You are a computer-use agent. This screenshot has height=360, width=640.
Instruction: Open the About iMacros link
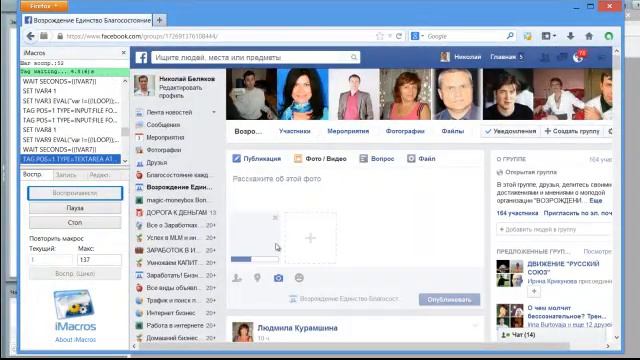click(x=76, y=340)
